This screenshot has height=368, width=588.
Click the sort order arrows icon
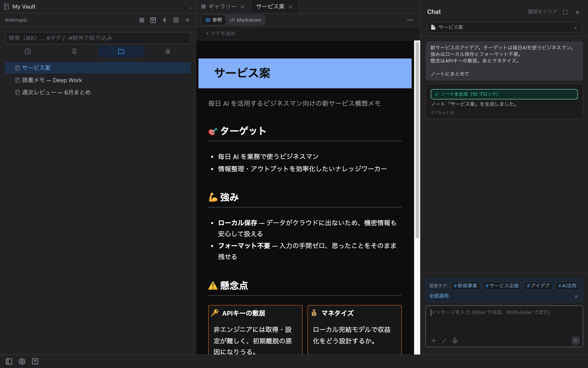(x=165, y=20)
